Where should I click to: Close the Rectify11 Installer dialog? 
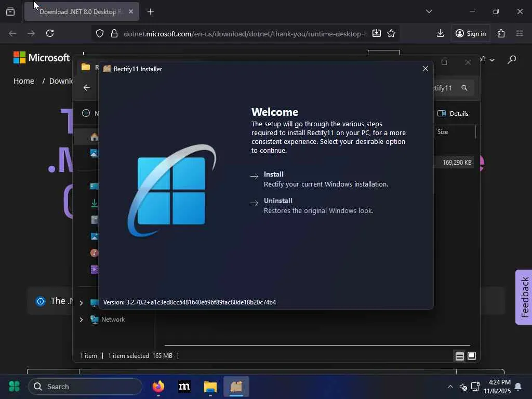[x=425, y=69]
